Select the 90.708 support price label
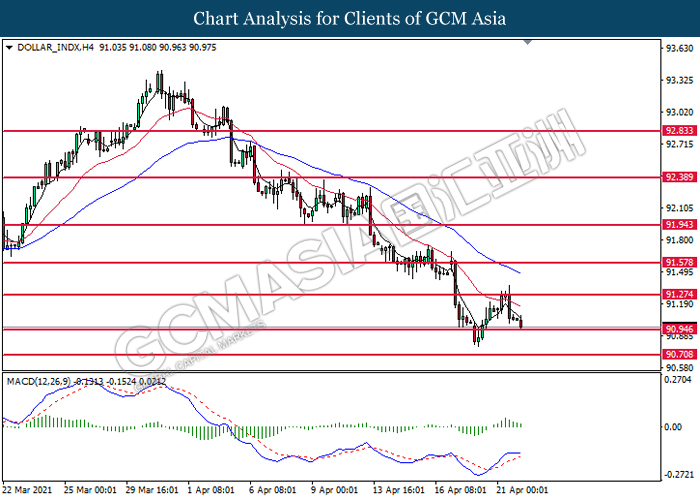Image resolution: width=700 pixels, height=500 pixels. tap(679, 354)
